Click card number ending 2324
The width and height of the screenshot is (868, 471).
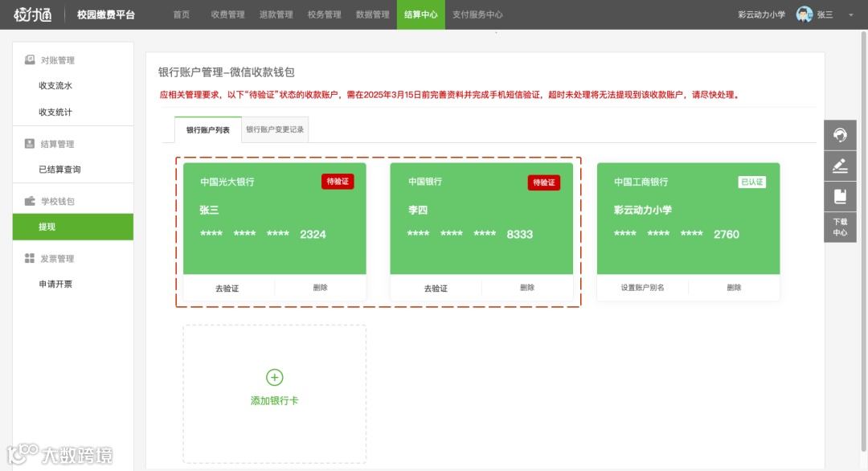pyautogui.click(x=263, y=234)
